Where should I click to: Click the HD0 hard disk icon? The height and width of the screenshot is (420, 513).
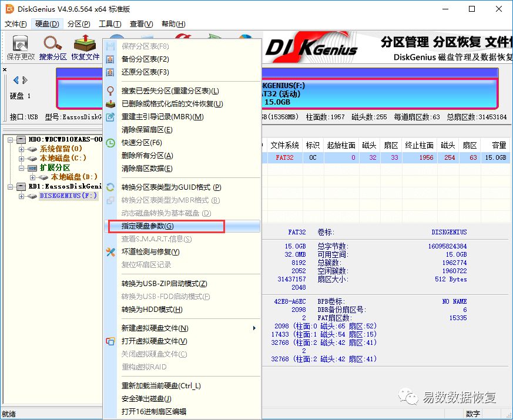pyautogui.click(x=21, y=140)
